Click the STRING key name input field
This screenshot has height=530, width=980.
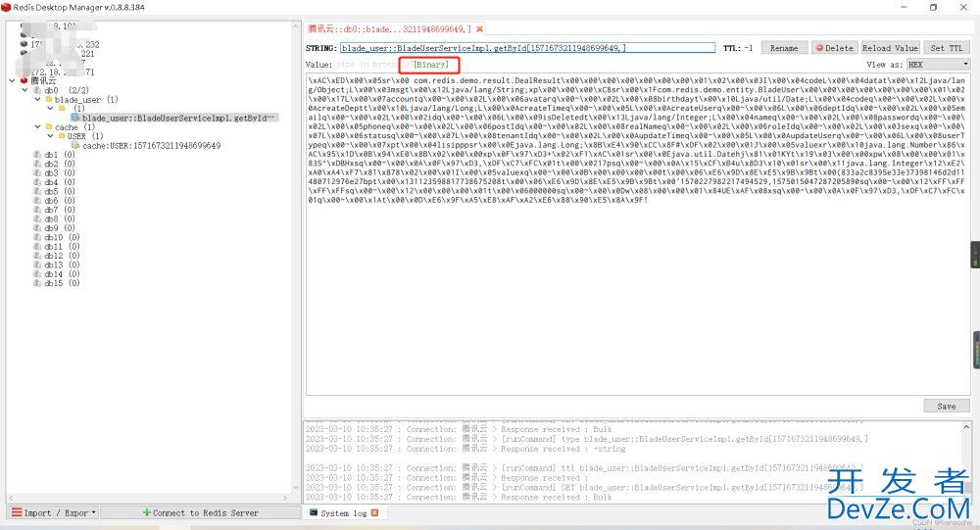527,48
